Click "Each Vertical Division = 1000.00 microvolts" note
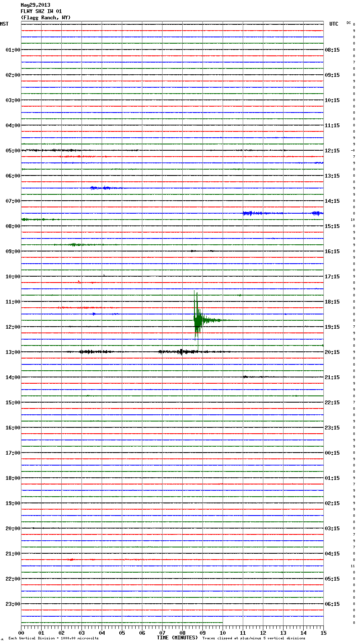357x644 pixels. 53,639
